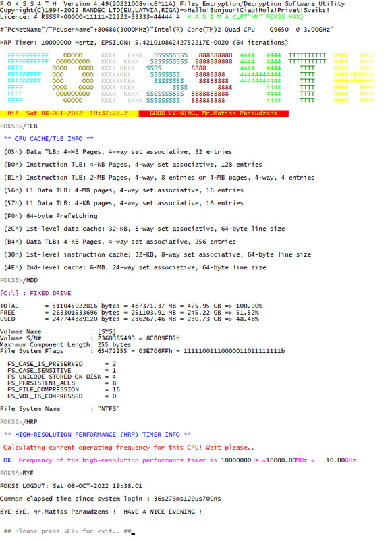This screenshot has height=540, width=392.
Task: Click the olive letter O in the ASCII banner
Action: [73, 78]
